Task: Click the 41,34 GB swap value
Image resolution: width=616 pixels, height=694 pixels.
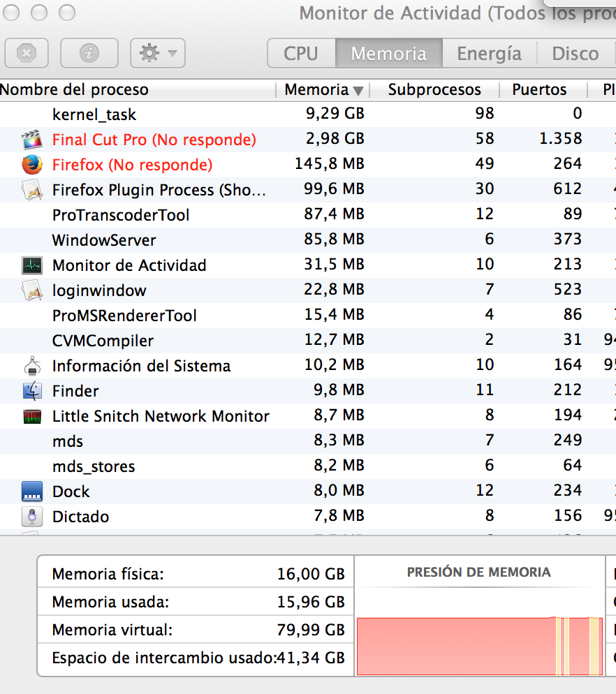Action: (x=311, y=658)
